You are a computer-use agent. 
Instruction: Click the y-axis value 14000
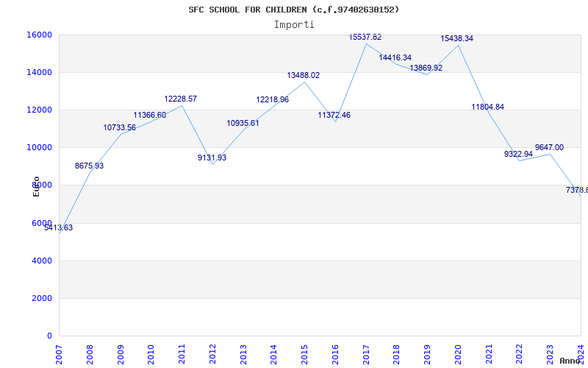[39, 72]
